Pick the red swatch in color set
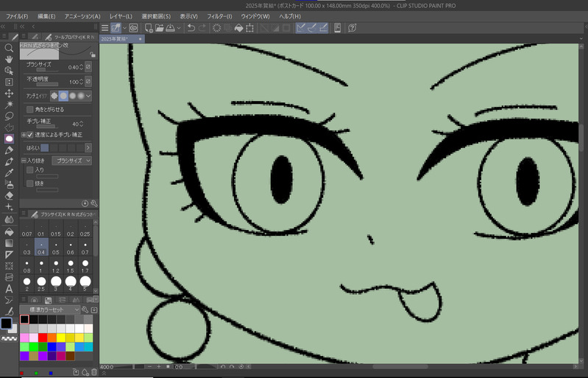Viewport: 588px width, 378px height. point(43,337)
